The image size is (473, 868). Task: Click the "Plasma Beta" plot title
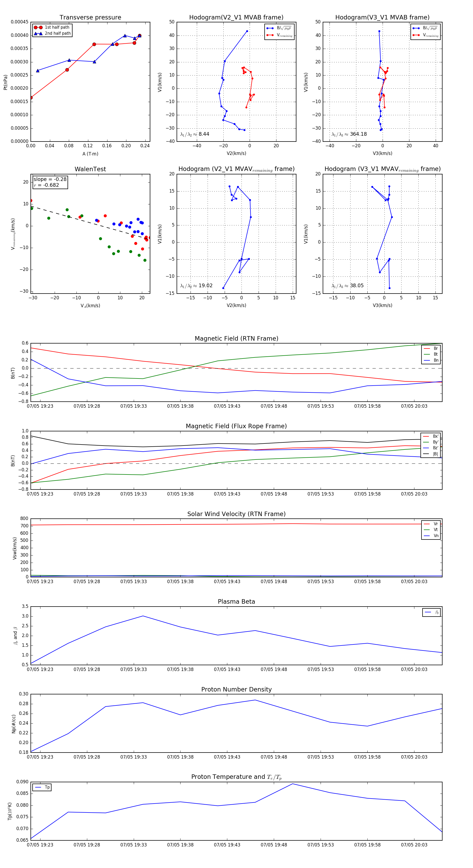[236, 602]
